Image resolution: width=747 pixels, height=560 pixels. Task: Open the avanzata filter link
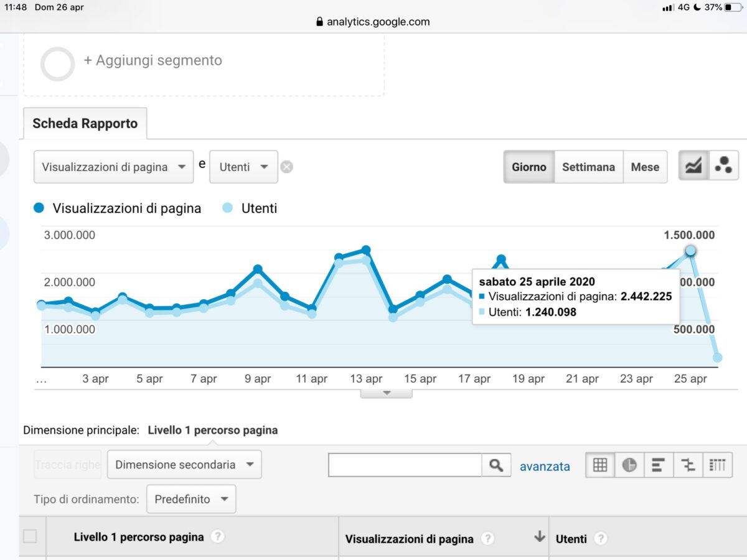pos(545,466)
